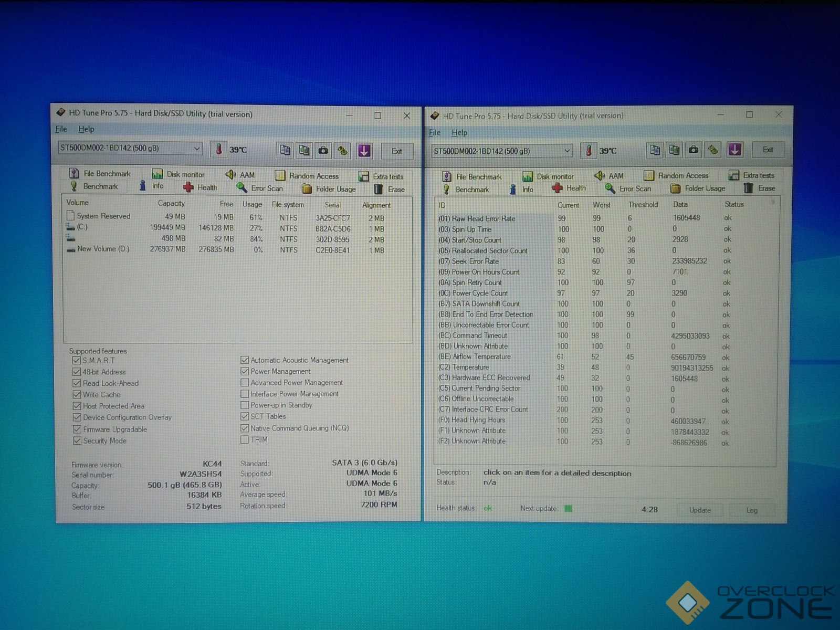Sort volumes by Capacity column header
Viewport: 840px width, 630px height.
171,203
